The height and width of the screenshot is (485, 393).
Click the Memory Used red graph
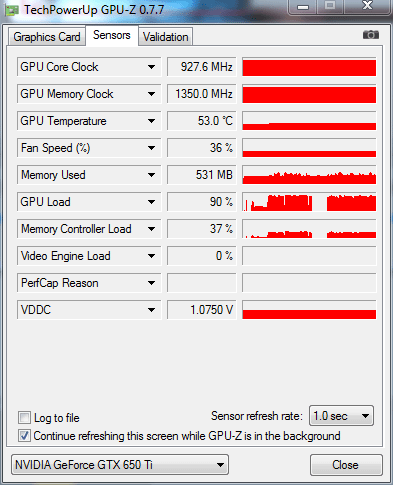tap(309, 175)
